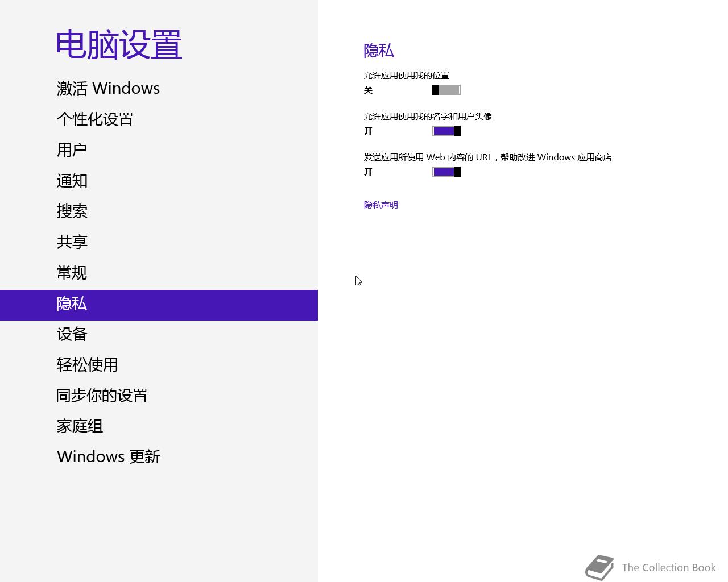
Task: Disable the Web 内容 URL sending toggle
Action: [x=446, y=172]
